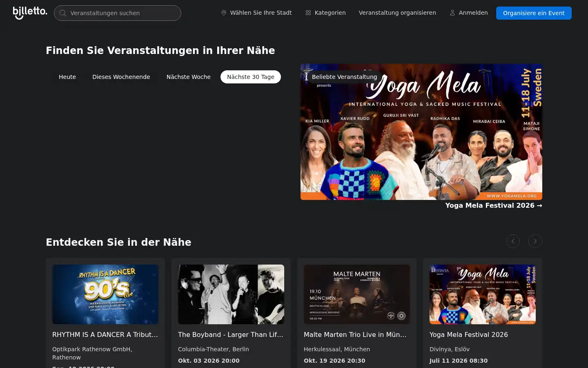Screen dimensions: 588x368
Task: Click Optikpark Rathenow GmbH venue text
Action: [x=92, y=353]
